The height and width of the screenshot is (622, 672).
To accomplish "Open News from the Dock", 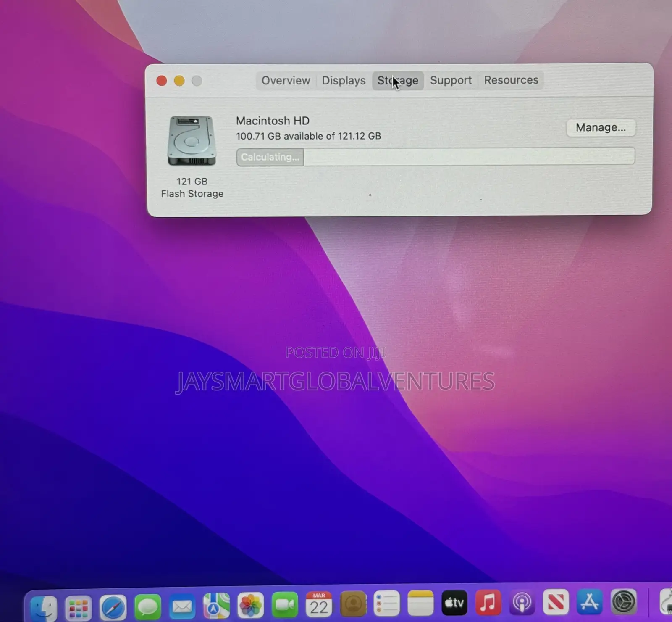I will tap(556, 602).
